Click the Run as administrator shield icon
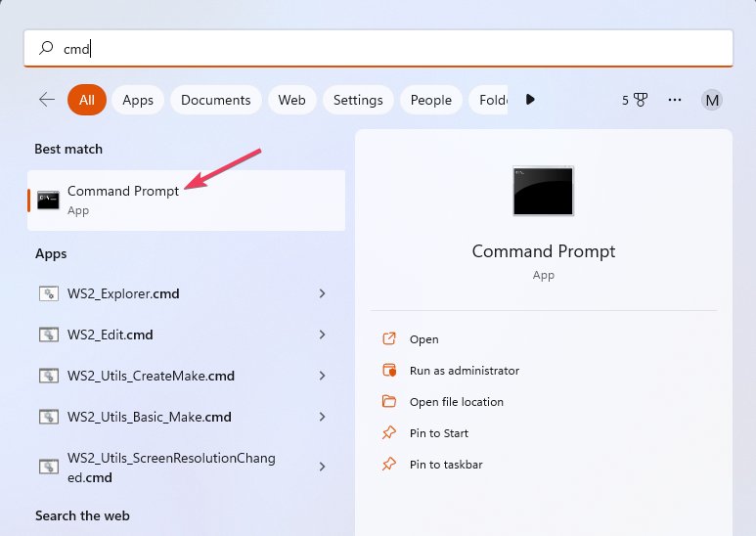Screen dimensions: 756x536 389,370
